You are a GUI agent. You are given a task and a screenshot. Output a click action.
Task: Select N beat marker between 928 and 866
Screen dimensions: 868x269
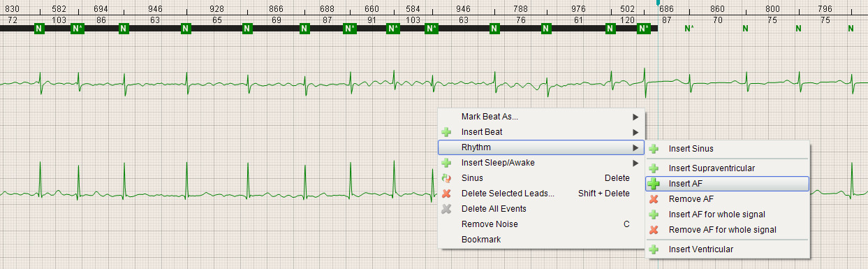pos(247,29)
